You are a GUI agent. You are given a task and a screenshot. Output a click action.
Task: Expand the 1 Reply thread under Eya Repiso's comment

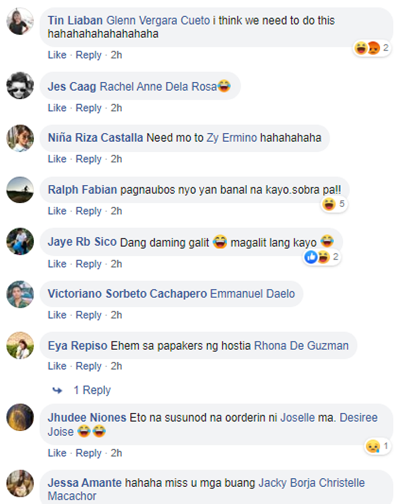(x=92, y=390)
